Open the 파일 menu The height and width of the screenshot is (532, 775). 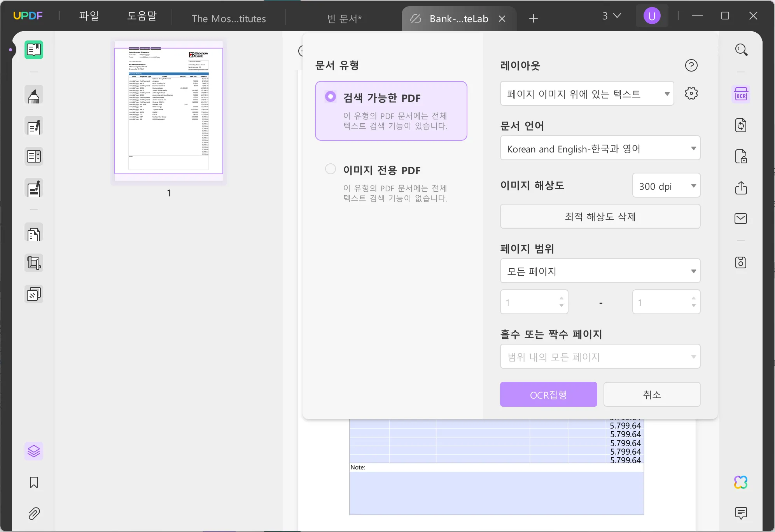89,16
